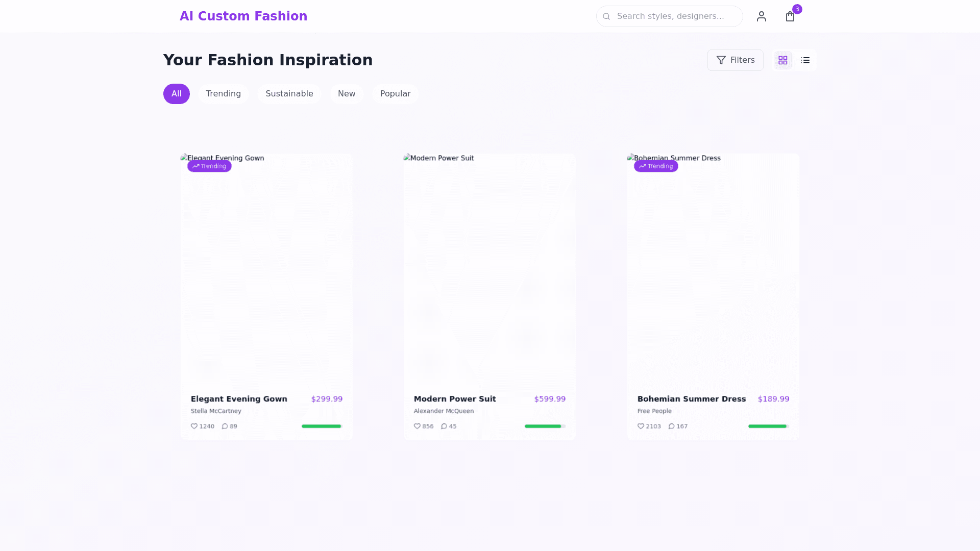Like the Modern Power Suit heart icon
The image size is (980, 551).
(417, 426)
